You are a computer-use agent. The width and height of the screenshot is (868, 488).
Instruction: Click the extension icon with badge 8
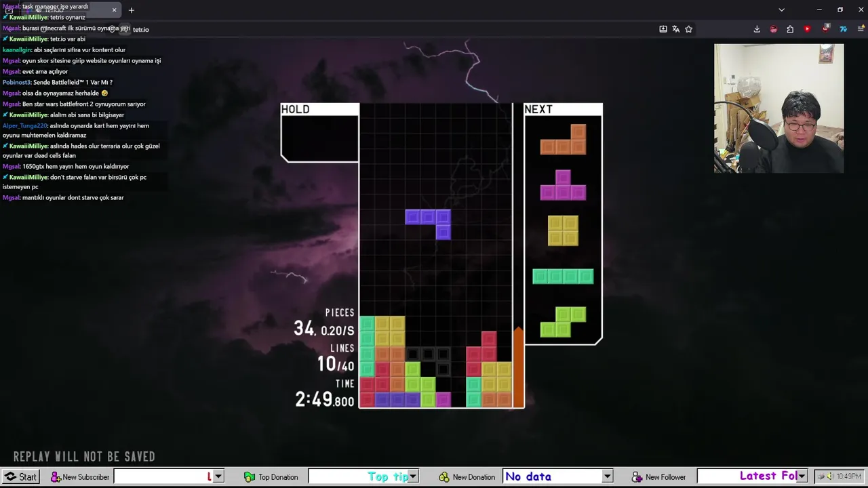[x=825, y=29]
